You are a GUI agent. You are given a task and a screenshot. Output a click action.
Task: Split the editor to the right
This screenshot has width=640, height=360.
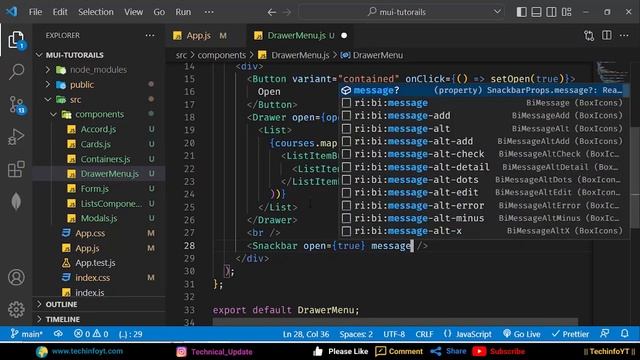click(607, 36)
